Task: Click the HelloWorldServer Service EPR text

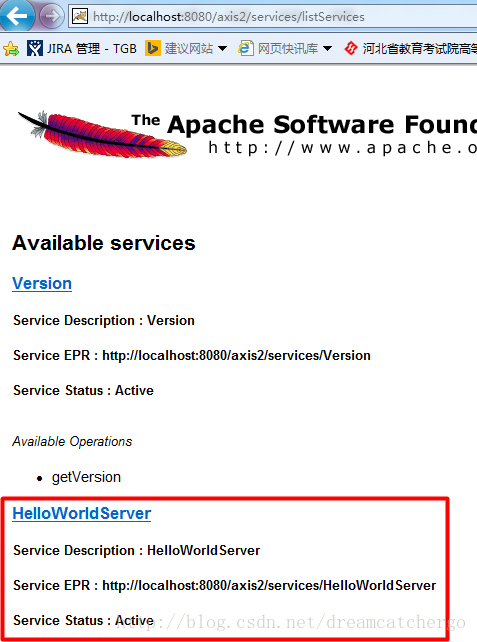Action: tap(225, 585)
